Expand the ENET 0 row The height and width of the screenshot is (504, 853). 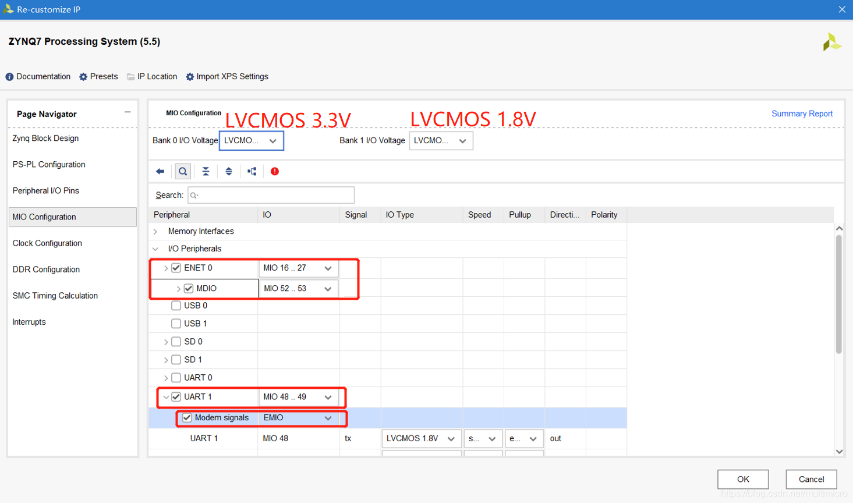[x=166, y=268]
